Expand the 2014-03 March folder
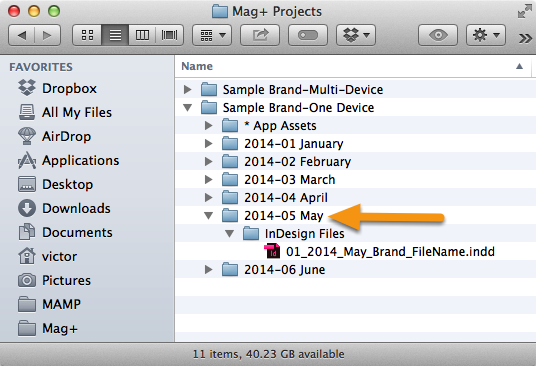Viewport: 536px width, 366px height. pos(209,180)
